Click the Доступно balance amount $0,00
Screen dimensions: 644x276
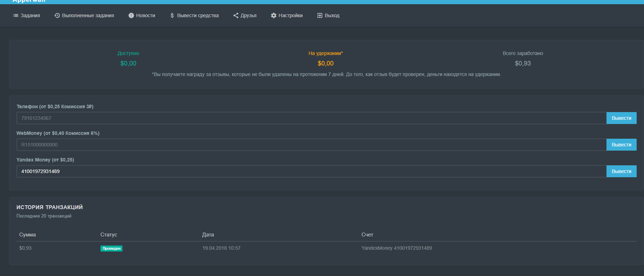pyautogui.click(x=128, y=63)
